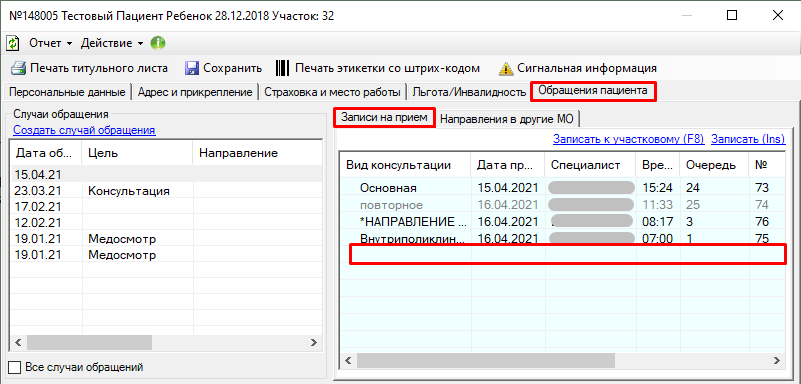Screen dimensions: 801x384
Task: Click the green info circle icon
Action: point(157,43)
